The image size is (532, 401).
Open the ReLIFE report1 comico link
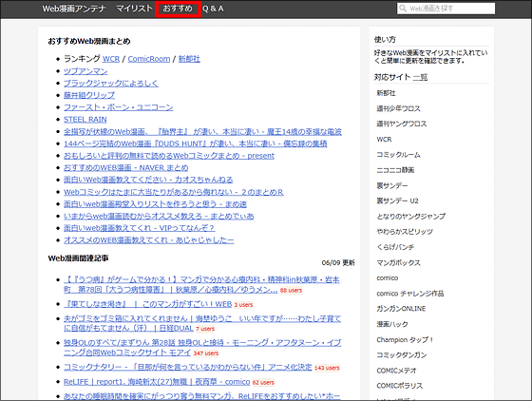pos(157,382)
